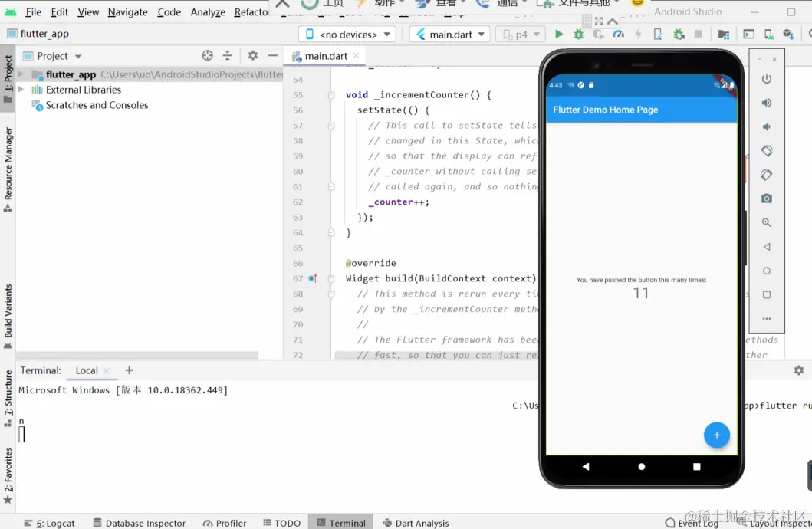Collapse all icon in Project panel
The height and width of the screenshot is (529, 812).
click(x=227, y=55)
